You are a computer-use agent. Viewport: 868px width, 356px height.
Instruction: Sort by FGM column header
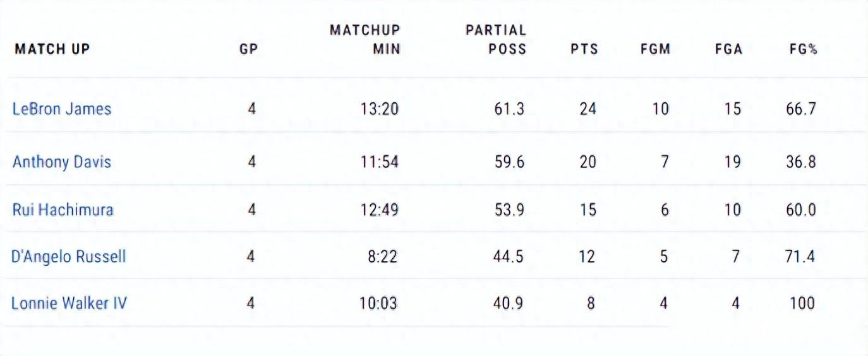click(655, 49)
